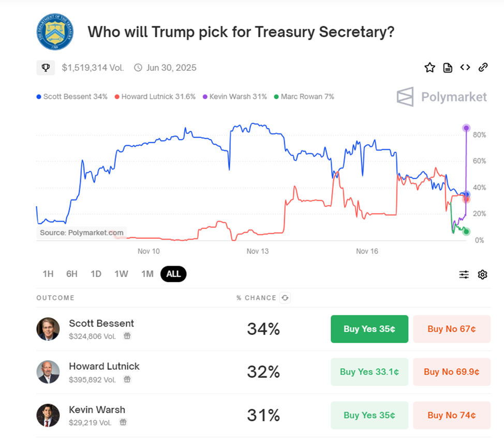Select the 1H time range
504x442 pixels.
tap(48, 274)
